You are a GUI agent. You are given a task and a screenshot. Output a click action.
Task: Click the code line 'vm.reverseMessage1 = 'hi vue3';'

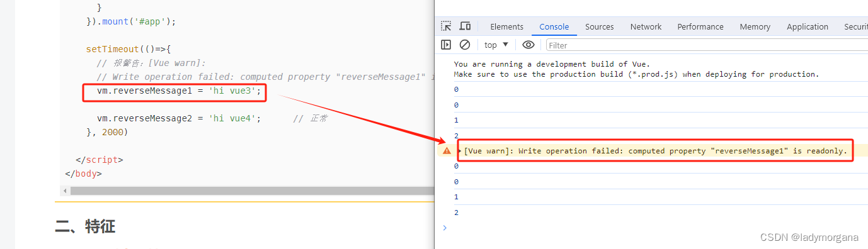pyautogui.click(x=179, y=92)
